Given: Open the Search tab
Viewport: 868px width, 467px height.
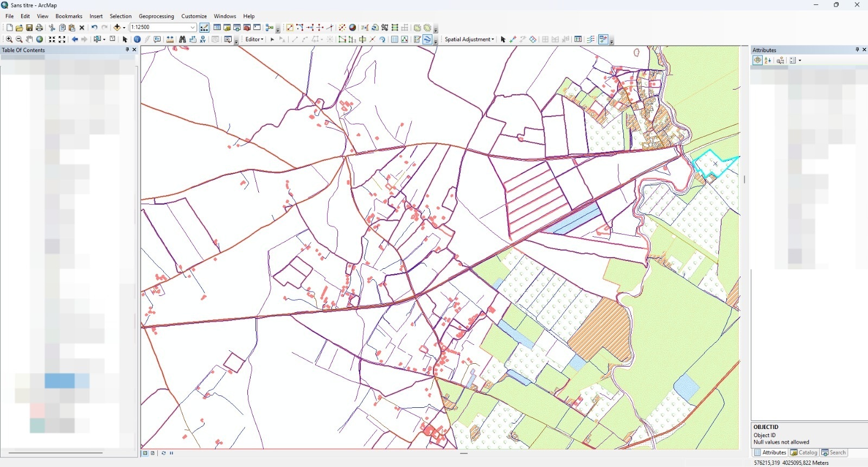Looking at the screenshot, I should (834, 452).
